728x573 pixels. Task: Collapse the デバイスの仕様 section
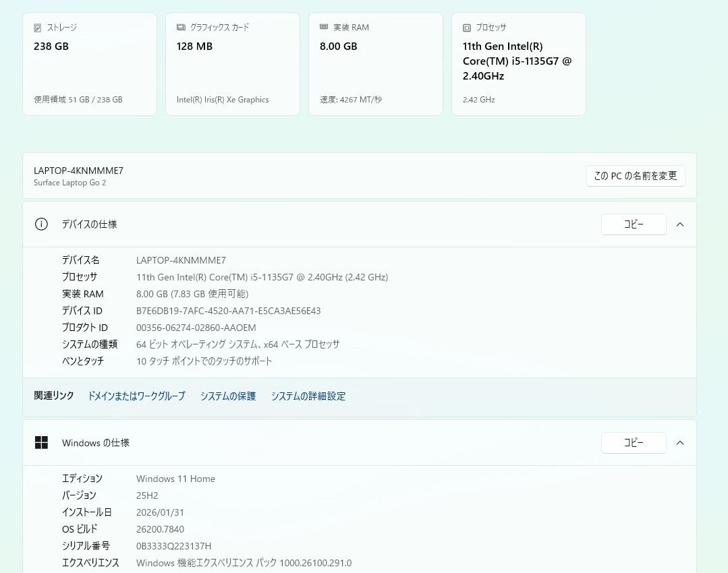(680, 224)
